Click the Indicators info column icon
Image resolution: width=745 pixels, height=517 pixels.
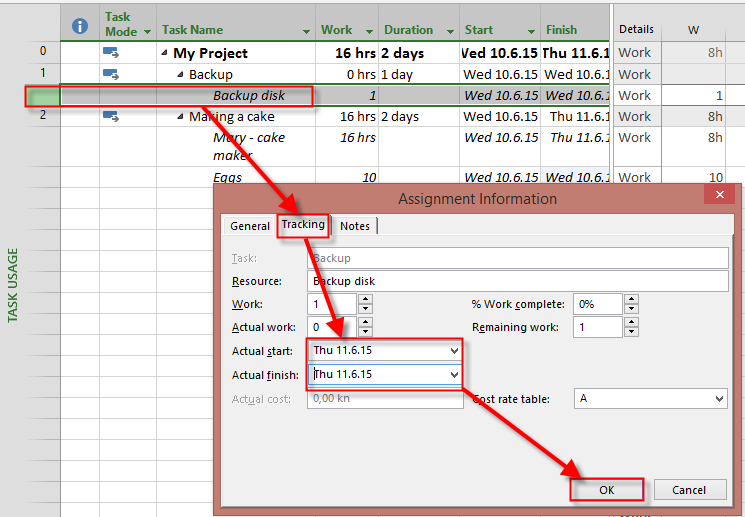tap(80, 26)
